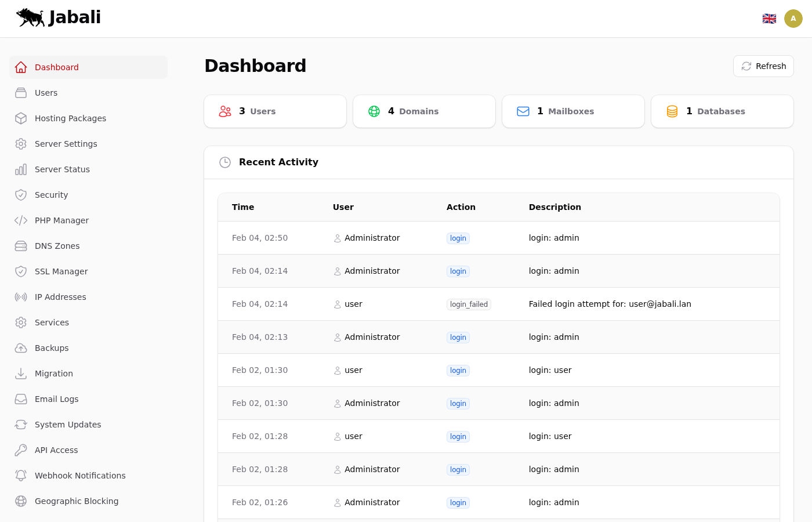Click the Server Status bar chart icon
This screenshot has height=522, width=812.
click(21, 169)
